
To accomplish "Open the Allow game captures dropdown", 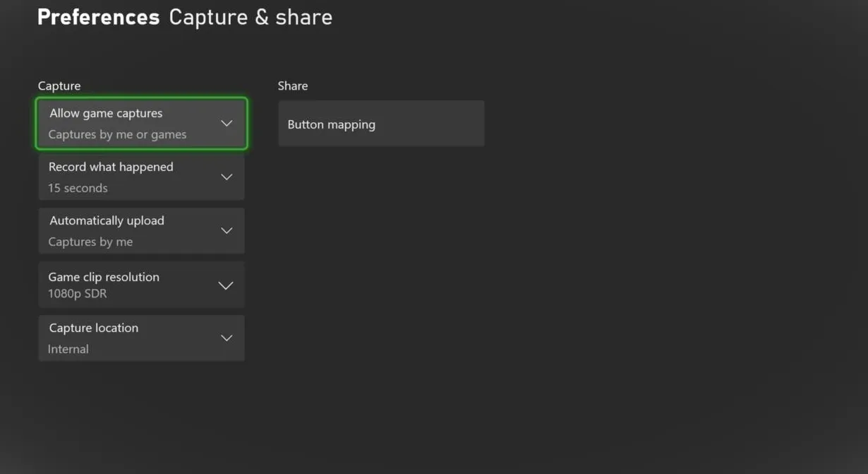I will pyautogui.click(x=141, y=124).
